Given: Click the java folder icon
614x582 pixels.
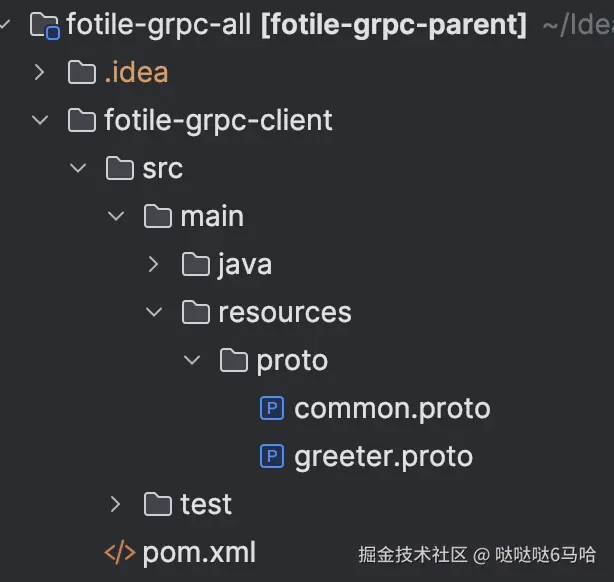Looking at the screenshot, I should pyautogui.click(x=196, y=264).
